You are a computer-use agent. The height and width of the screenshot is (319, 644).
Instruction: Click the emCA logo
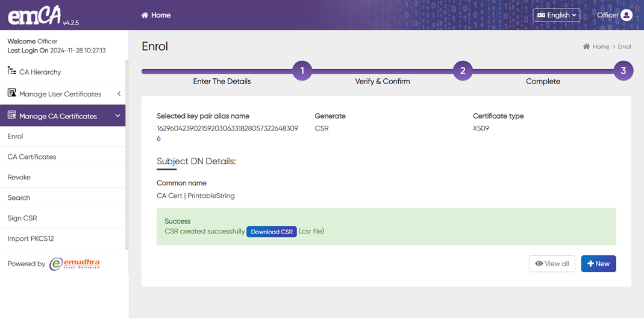35,16
